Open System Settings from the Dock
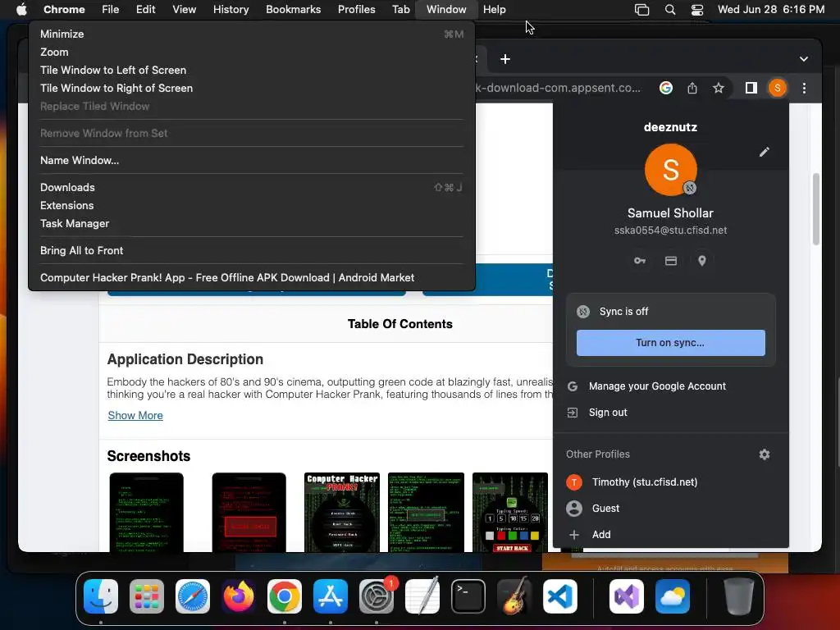 click(x=377, y=596)
